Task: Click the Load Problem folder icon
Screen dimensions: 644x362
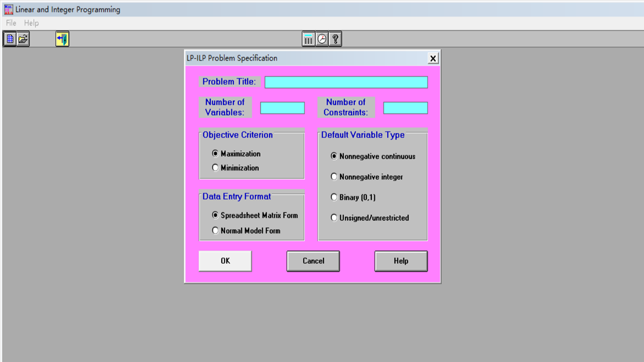Action: pyautogui.click(x=23, y=39)
